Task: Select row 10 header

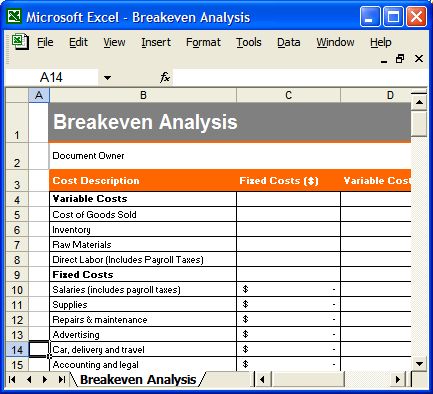Action: coord(17,289)
